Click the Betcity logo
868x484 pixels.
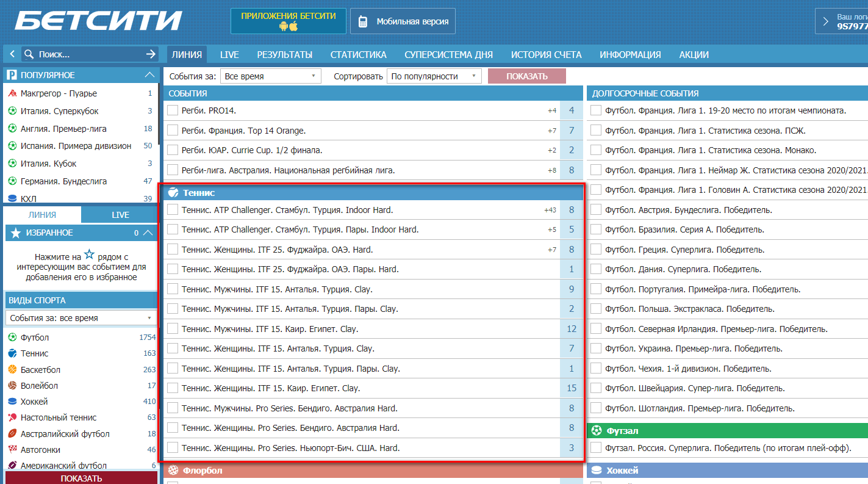point(98,21)
